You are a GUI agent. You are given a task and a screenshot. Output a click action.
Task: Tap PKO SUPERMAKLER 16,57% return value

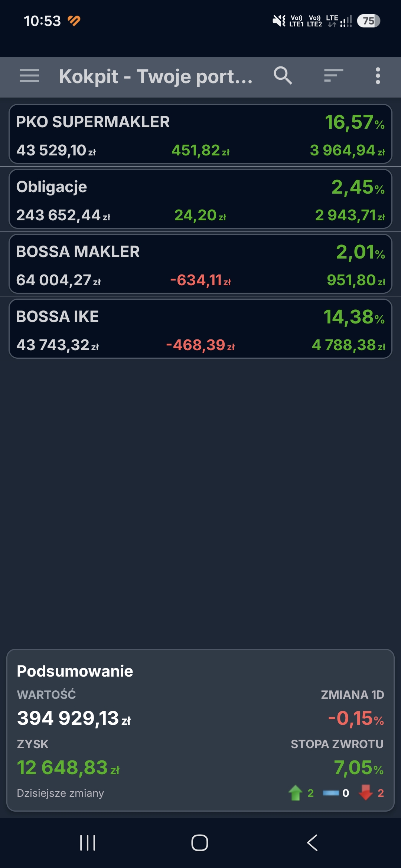[355, 122]
